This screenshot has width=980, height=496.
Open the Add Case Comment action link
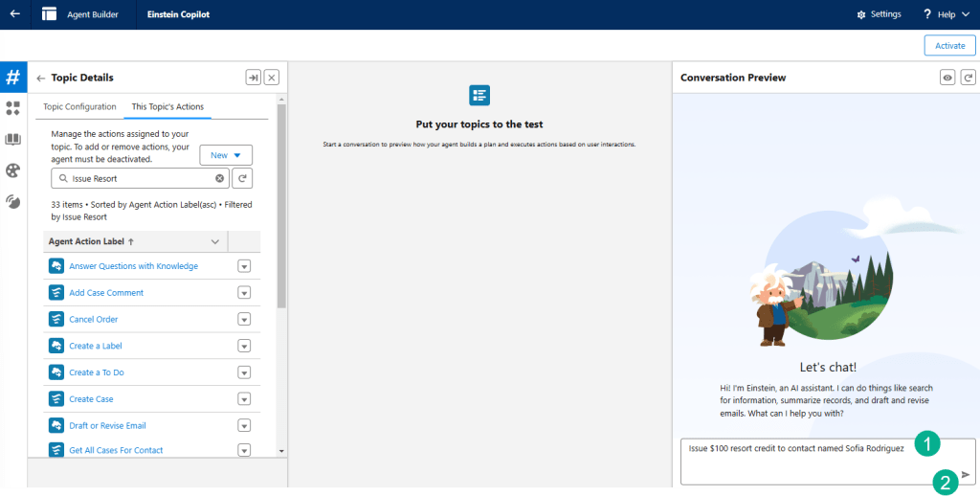[106, 293]
